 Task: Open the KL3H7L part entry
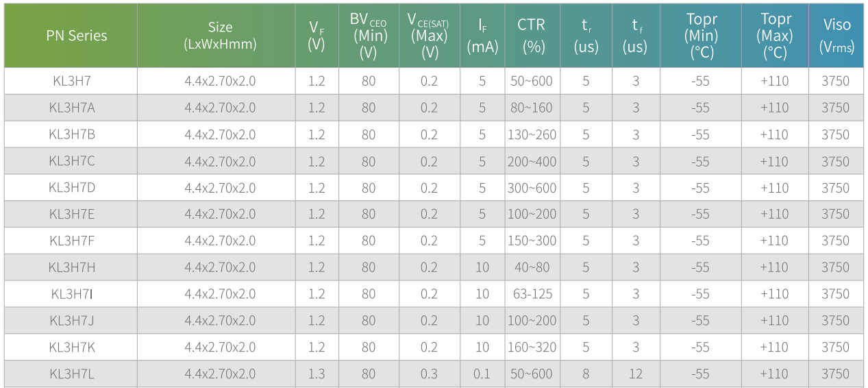click(72, 374)
